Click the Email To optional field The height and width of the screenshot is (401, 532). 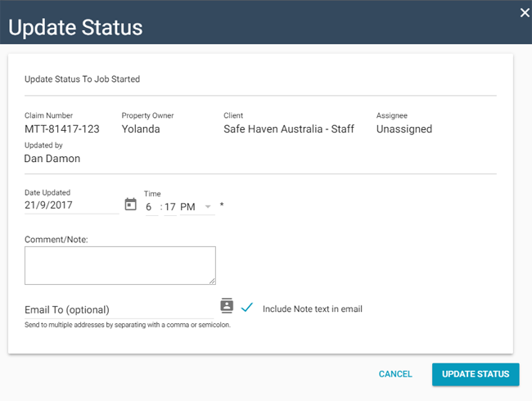coord(119,310)
